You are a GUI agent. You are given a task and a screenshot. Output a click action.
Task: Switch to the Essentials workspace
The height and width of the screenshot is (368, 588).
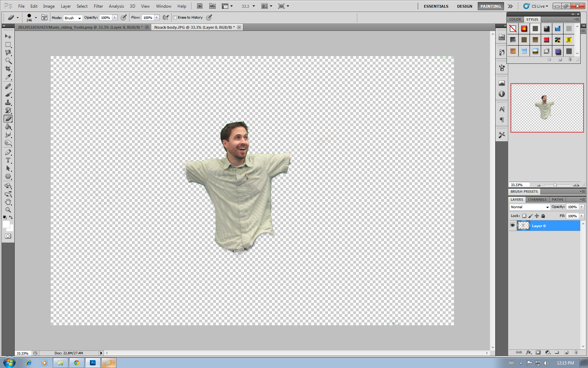[x=436, y=6]
